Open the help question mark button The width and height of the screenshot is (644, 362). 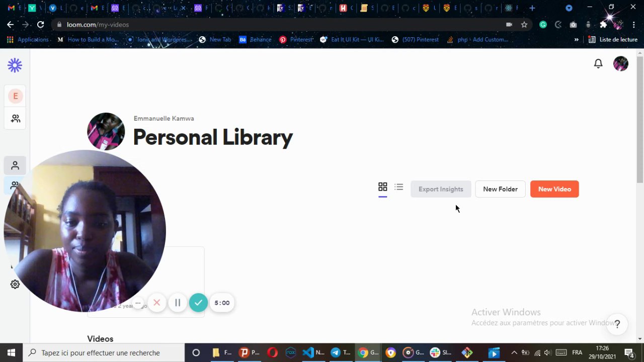(617, 324)
